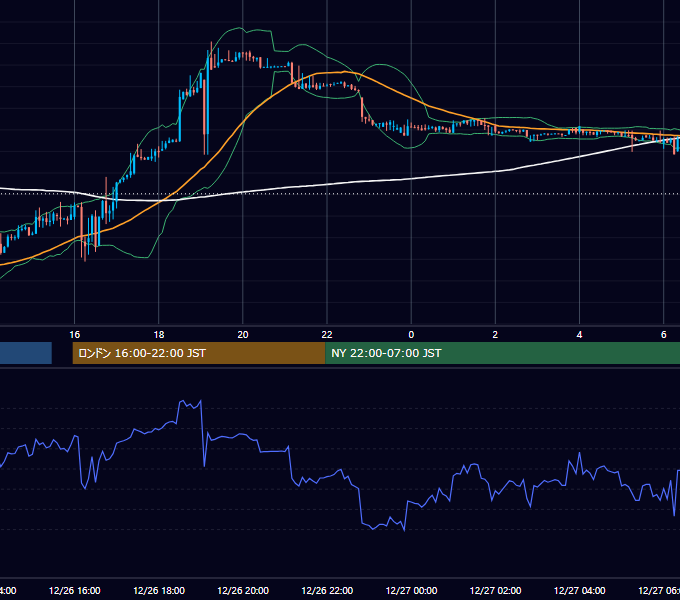680x600 pixels.
Task: Click the 2 hour label on price chart axis
Action: pos(495,335)
